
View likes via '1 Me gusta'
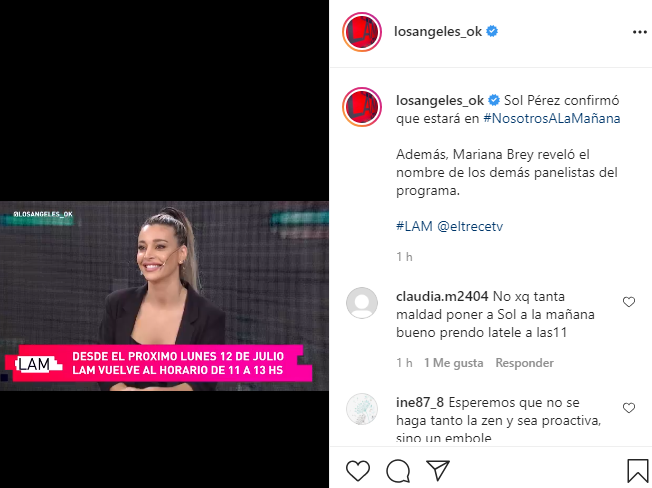(x=454, y=363)
